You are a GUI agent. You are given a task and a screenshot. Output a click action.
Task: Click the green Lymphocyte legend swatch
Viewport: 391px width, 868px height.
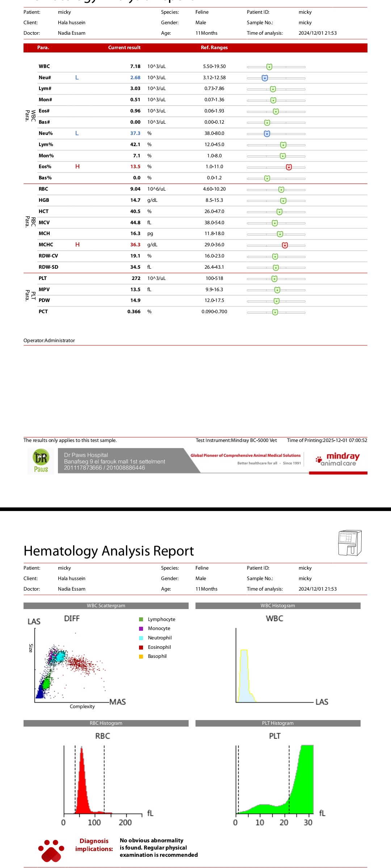[141, 620]
